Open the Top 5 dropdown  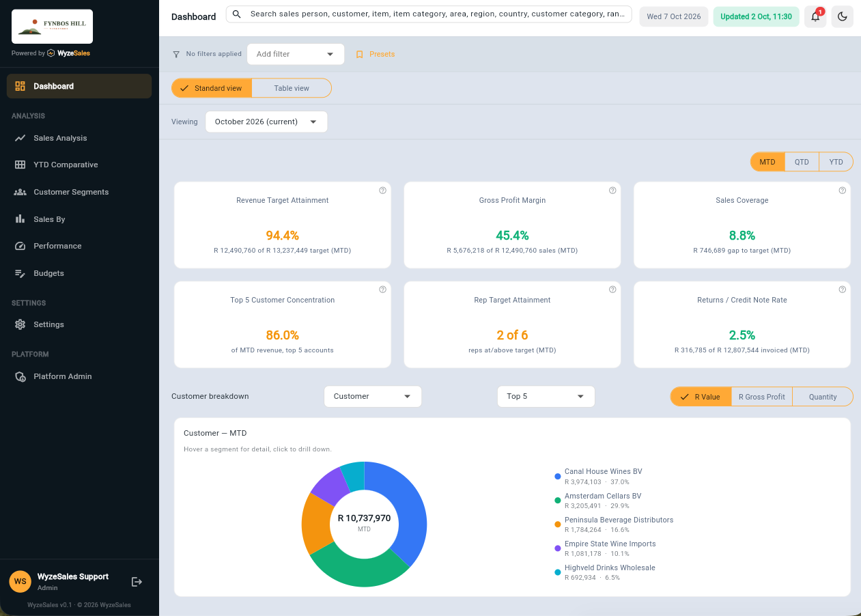(546, 396)
